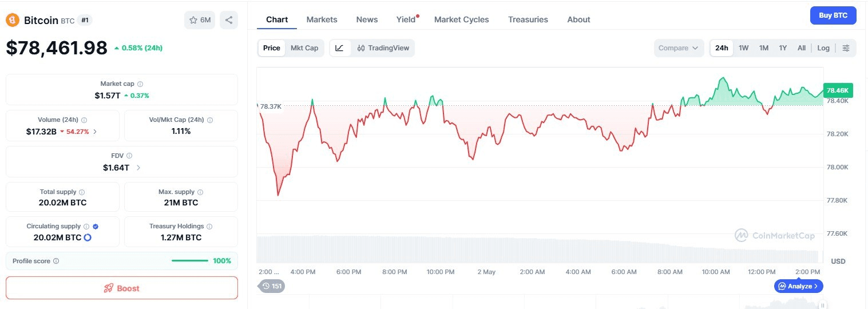Image resolution: width=868 pixels, height=309 pixels.
Task: Click the #1 rank badge
Action: pos(85,20)
